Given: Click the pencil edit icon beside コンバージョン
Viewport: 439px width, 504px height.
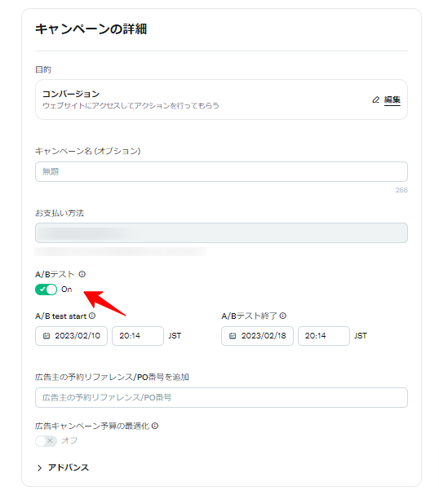Looking at the screenshot, I should [375, 100].
